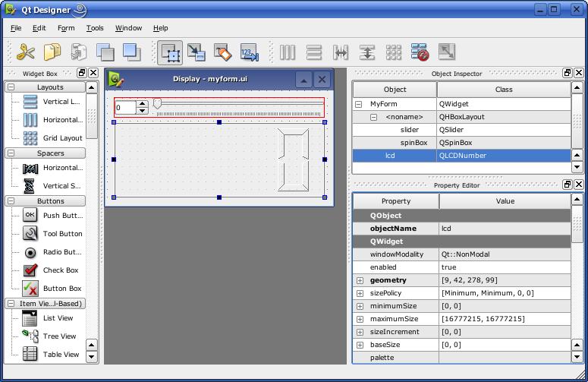Click the Cut scissors toolbar icon

pyautogui.click(x=26, y=52)
